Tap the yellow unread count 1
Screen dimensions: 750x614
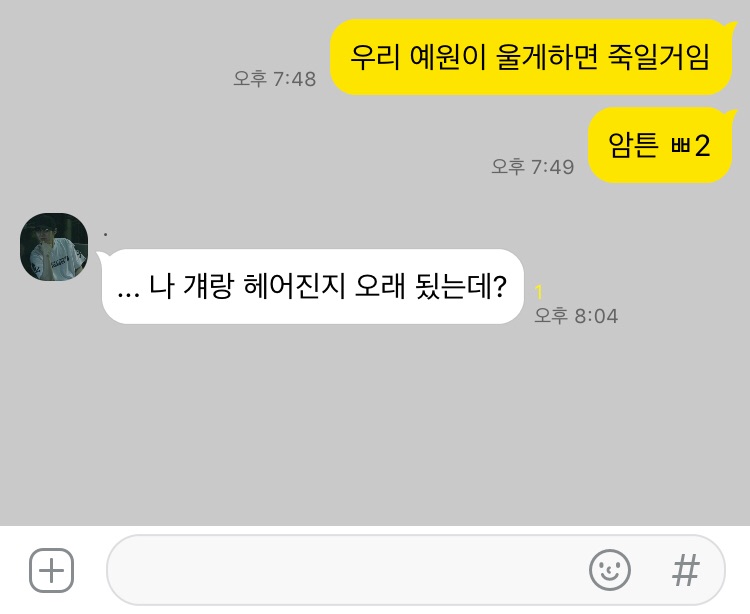[539, 292]
